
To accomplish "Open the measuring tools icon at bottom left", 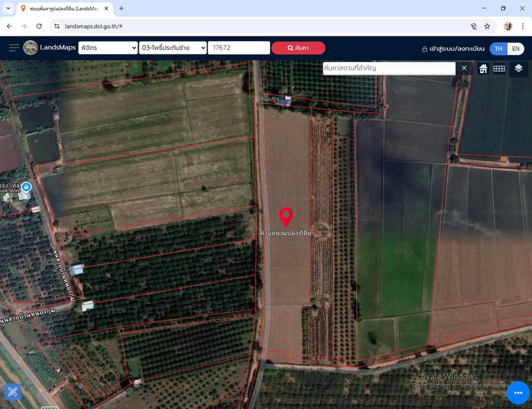I will coord(13,392).
